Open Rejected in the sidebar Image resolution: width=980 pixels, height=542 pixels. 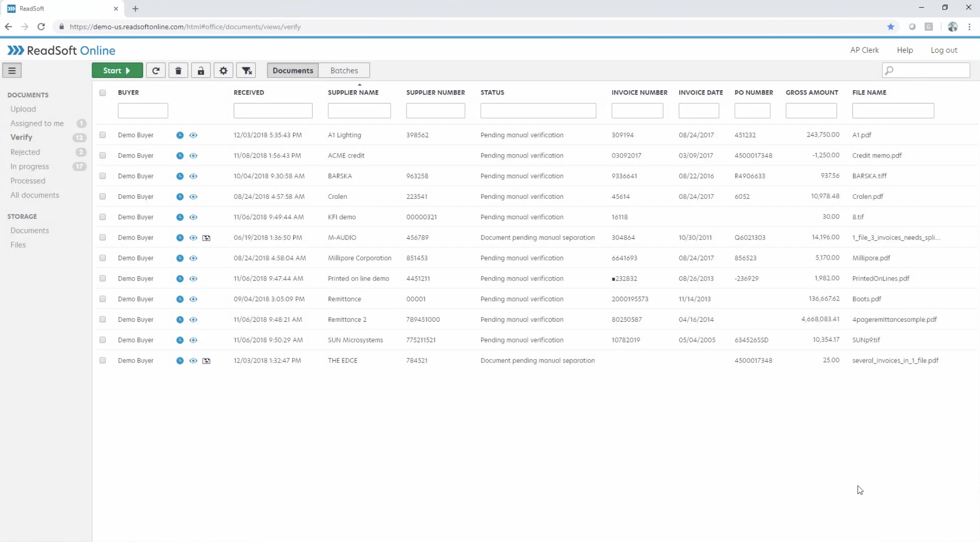(x=25, y=152)
